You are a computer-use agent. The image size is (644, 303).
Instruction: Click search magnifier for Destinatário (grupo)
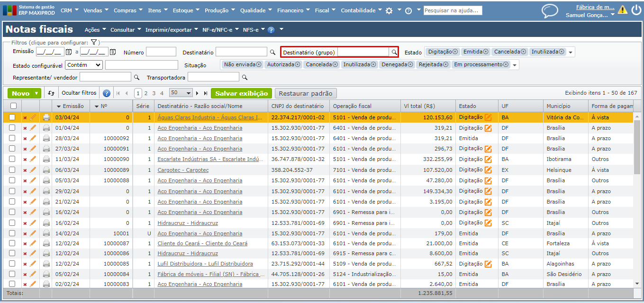(393, 52)
